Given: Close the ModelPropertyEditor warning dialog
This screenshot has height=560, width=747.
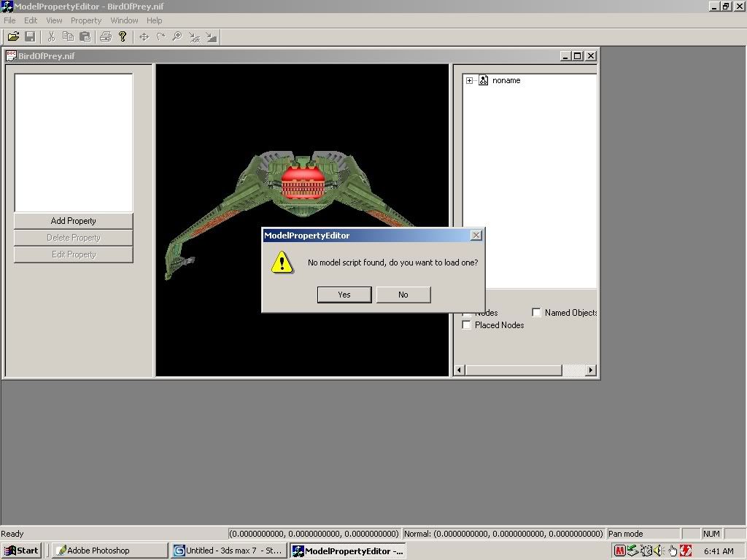Looking at the screenshot, I should (x=476, y=236).
